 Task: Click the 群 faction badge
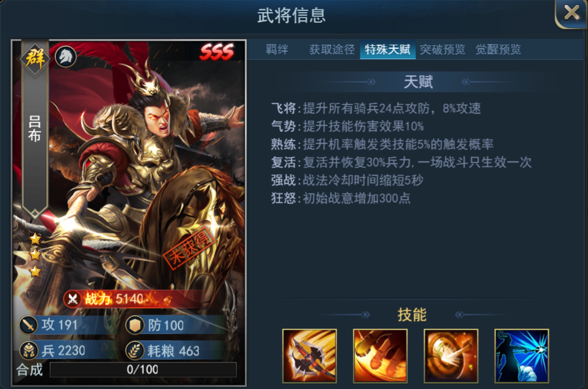(35, 58)
